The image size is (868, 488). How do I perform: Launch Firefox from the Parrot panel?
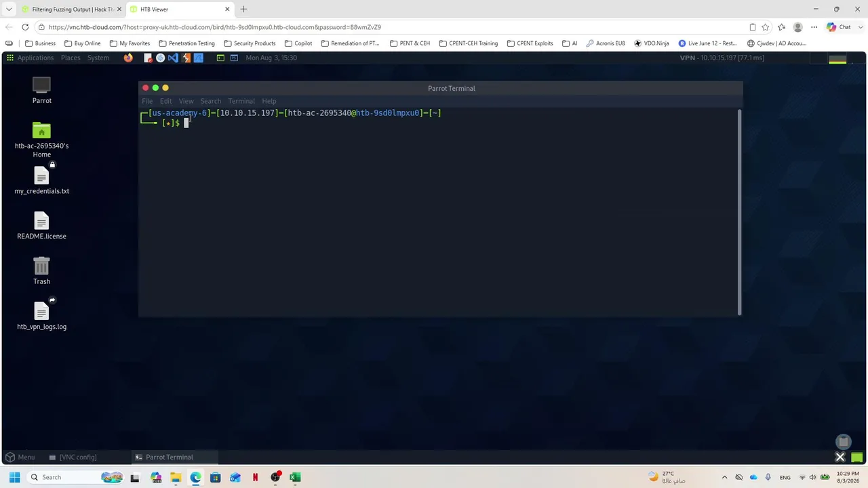(x=128, y=58)
